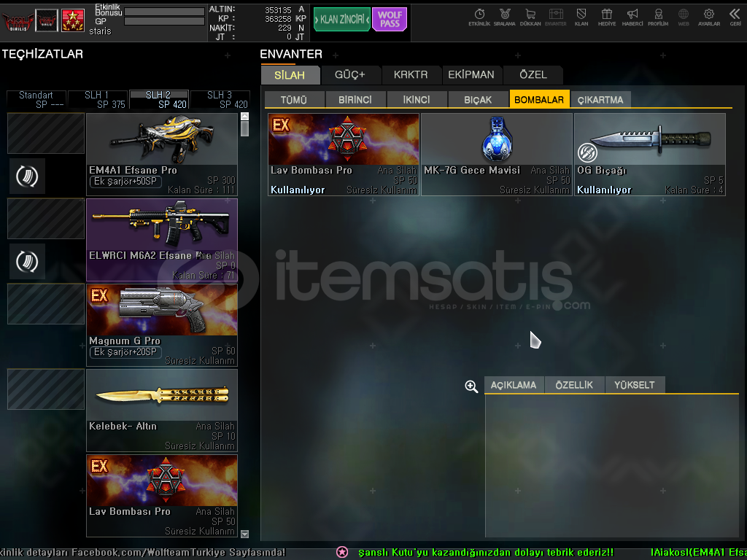Image resolution: width=747 pixels, height=560 pixels.
Task: Click the Klan Zinciri button
Action: tap(341, 20)
